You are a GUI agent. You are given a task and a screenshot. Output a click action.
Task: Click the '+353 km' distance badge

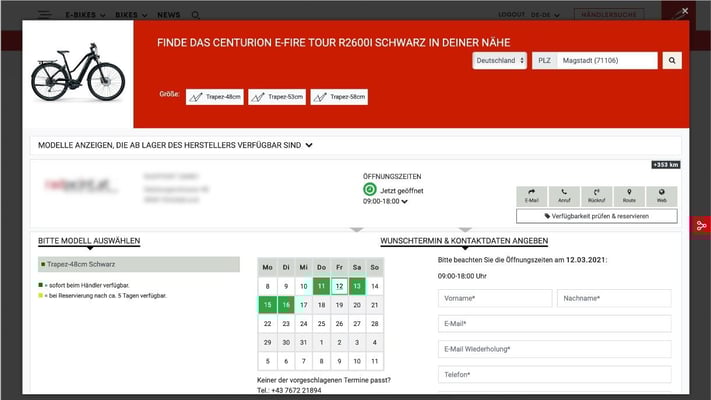tap(666, 165)
